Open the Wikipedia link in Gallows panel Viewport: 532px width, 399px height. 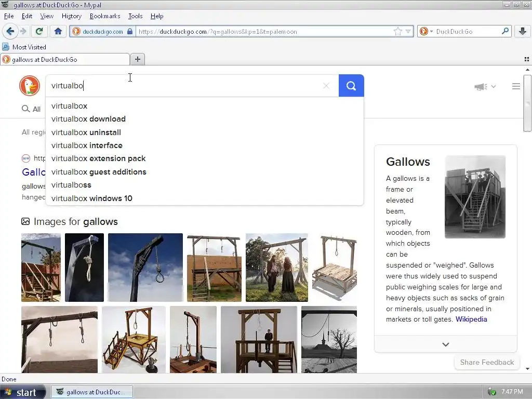click(x=471, y=320)
